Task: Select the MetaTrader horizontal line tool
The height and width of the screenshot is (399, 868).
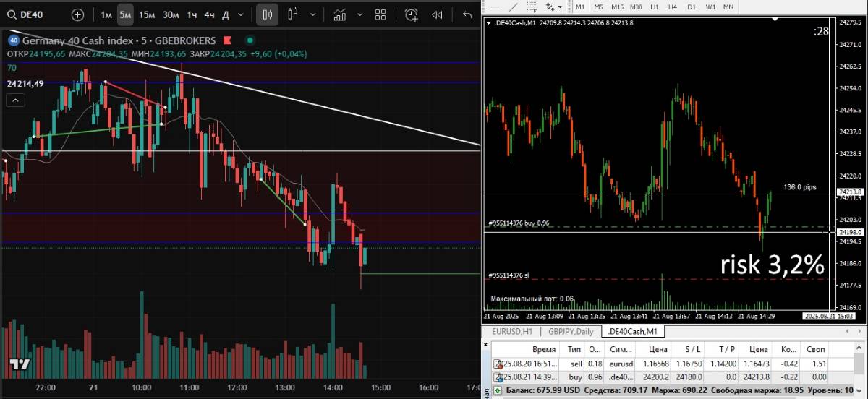Action: 494,7
